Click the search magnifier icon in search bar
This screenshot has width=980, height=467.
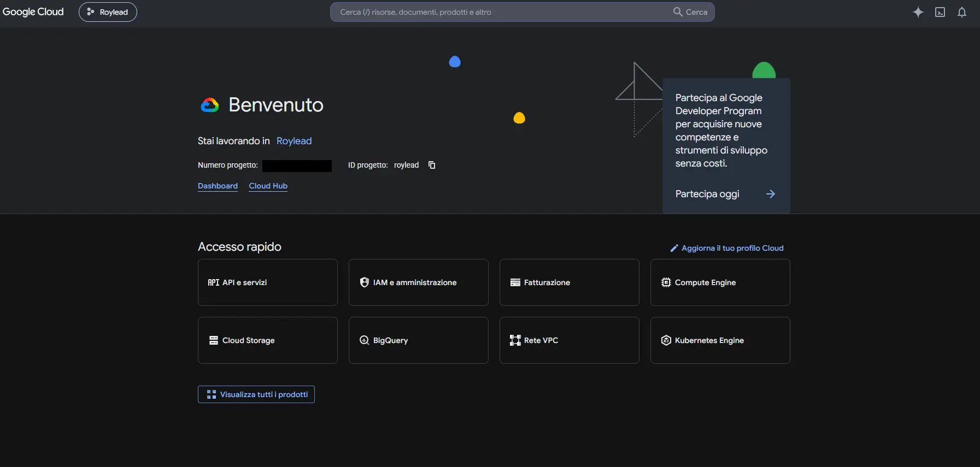pos(678,11)
